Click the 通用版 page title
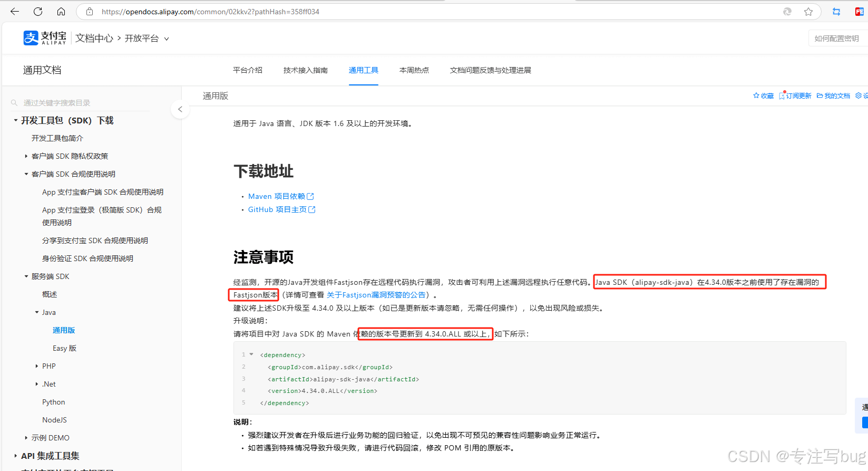The width and height of the screenshot is (868, 471). click(x=216, y=96)
